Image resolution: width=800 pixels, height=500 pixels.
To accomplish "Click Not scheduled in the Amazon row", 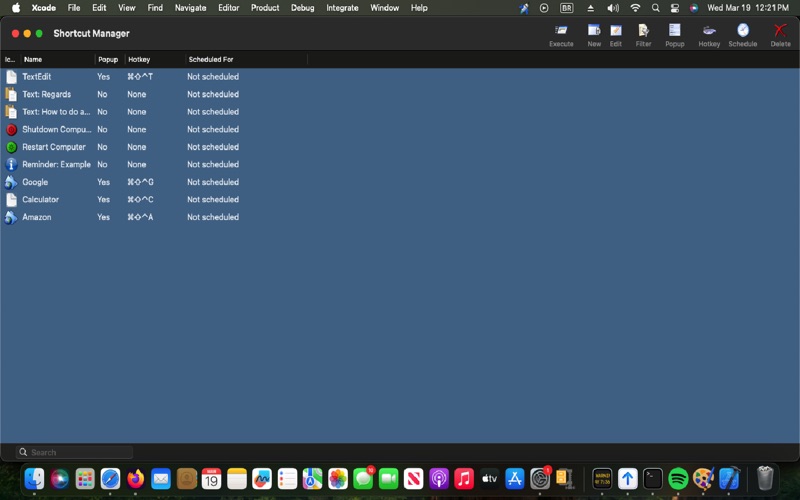I will pos(213,217).
